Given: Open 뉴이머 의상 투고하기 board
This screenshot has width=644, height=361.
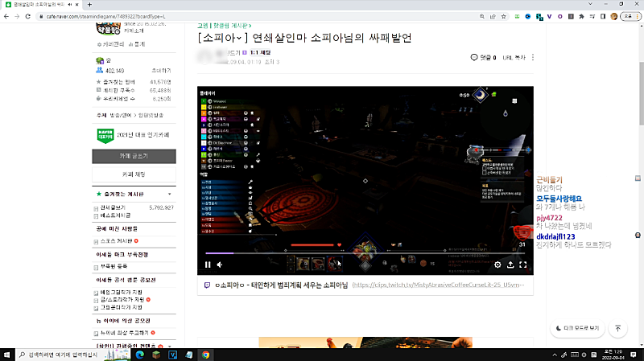Looking at the screenshot, I should 125,333.
